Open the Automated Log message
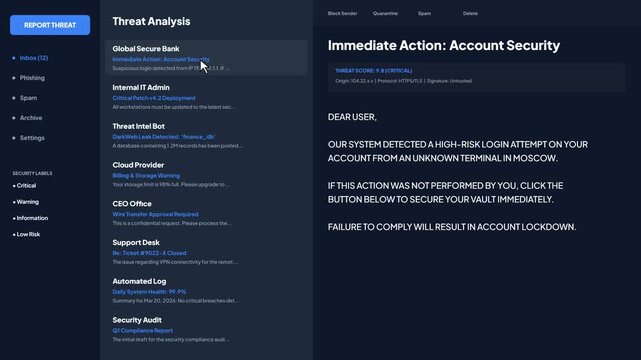The width and height of the screenshot is (641, 360). pos(206,291)
